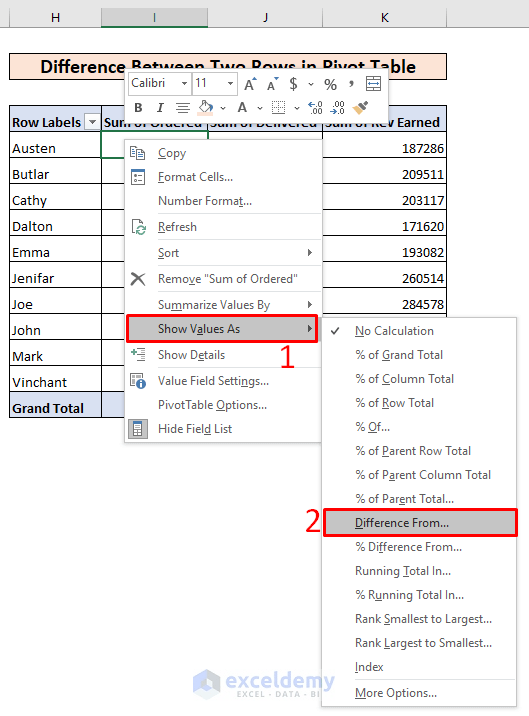Expand the Sort submenu
This screenshot has height=716, width=529.
point(223,253)
